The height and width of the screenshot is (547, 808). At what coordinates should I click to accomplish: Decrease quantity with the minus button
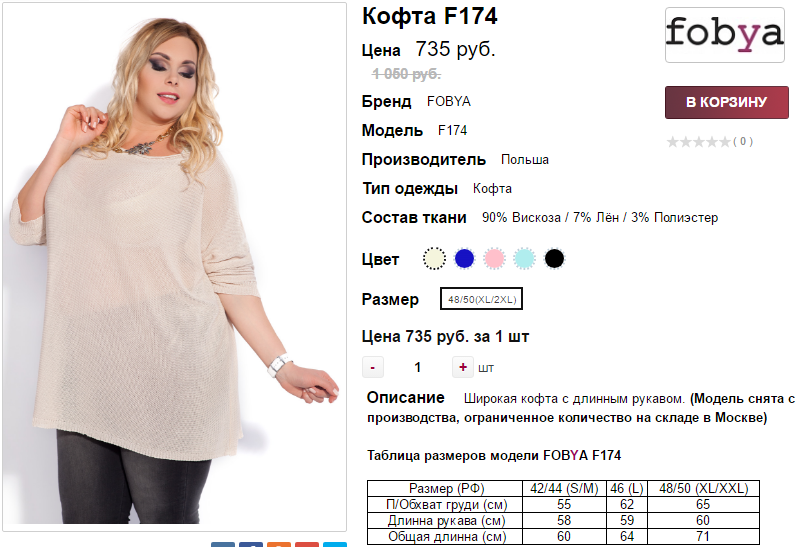373,367
